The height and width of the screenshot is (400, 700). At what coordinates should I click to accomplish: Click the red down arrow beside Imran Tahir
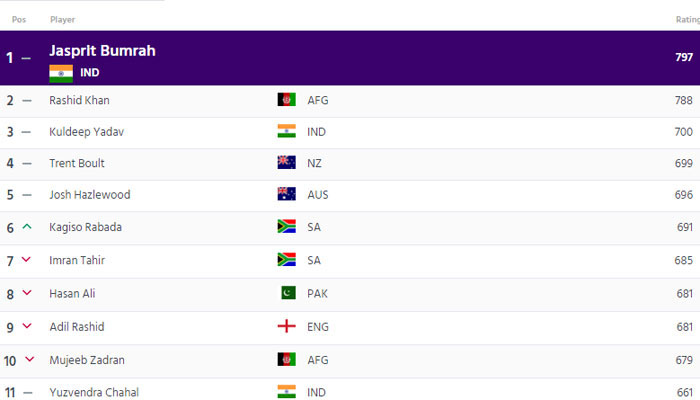[27, 261]
